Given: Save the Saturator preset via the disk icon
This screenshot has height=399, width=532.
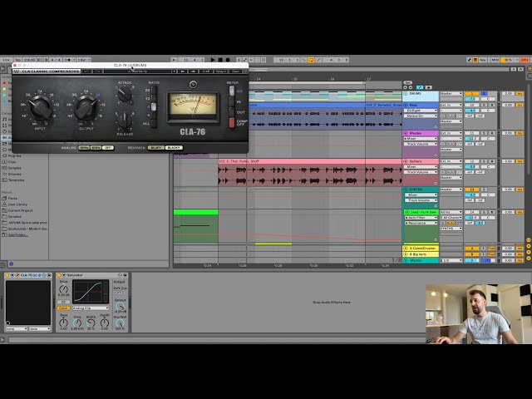Looking at the screenshot, I should coord(125,275).
